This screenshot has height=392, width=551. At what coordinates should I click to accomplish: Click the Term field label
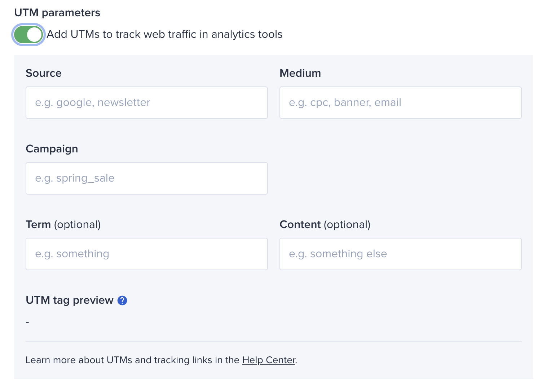click(x=38, y=224)
